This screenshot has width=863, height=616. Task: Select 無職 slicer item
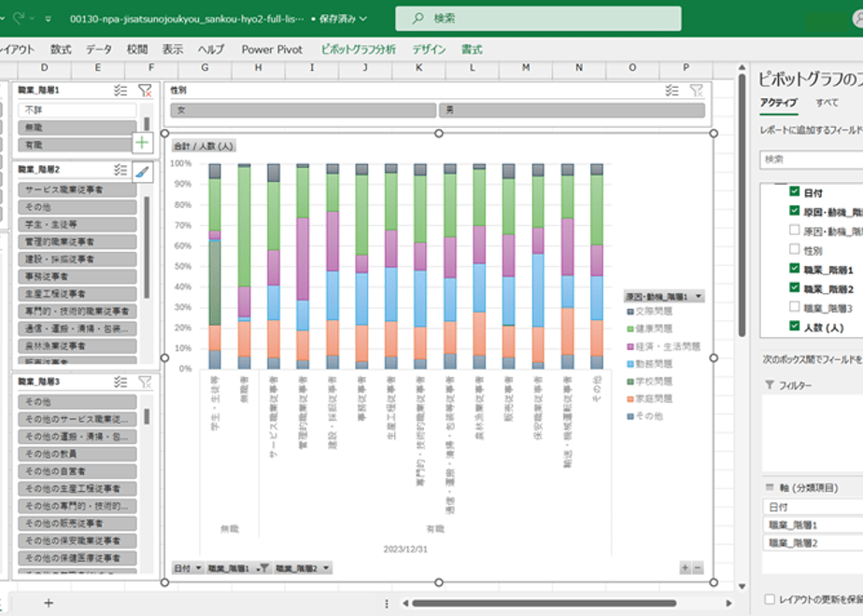pos(77,128)
